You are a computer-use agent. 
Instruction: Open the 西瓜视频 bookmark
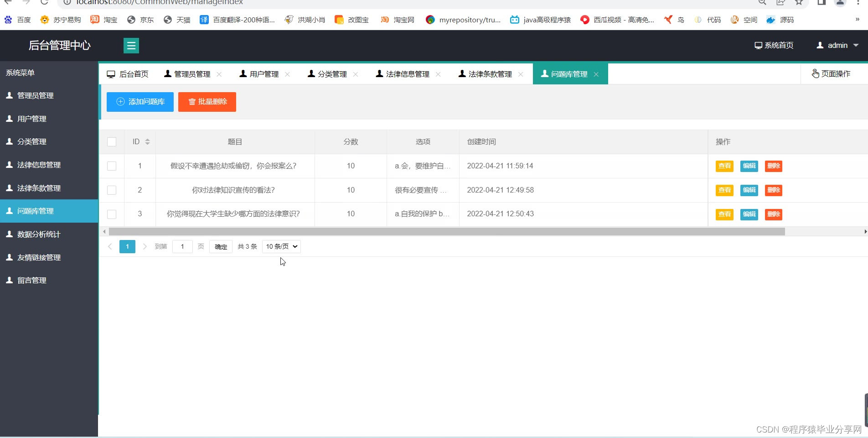coord(617,20)
